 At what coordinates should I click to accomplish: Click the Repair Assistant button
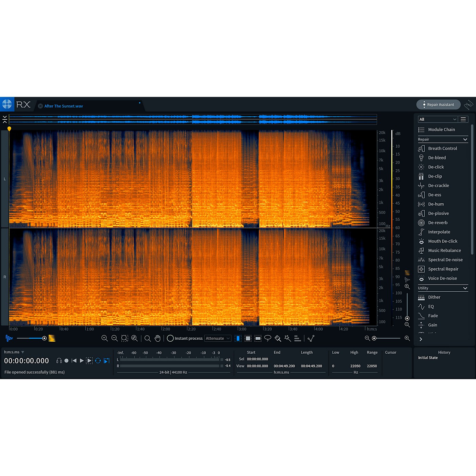pyautogui.click(x=438, y=105)
